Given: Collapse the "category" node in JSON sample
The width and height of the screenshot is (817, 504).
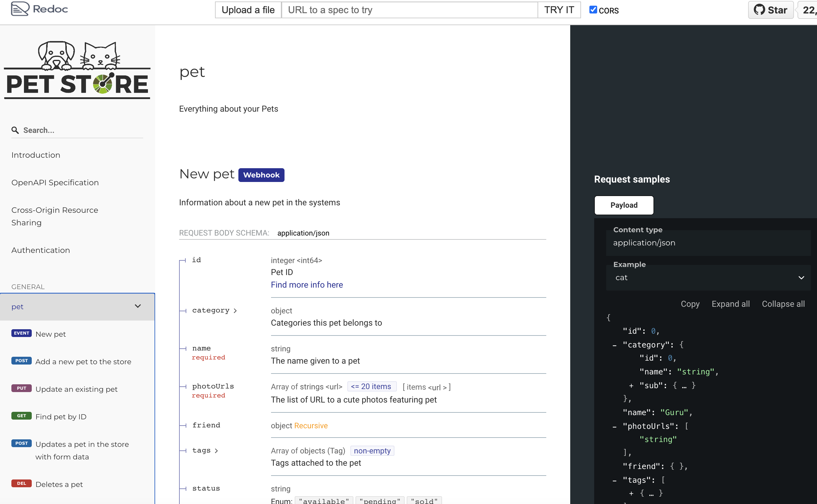Looking at the screenshot, I should click(x=614, y=345).
